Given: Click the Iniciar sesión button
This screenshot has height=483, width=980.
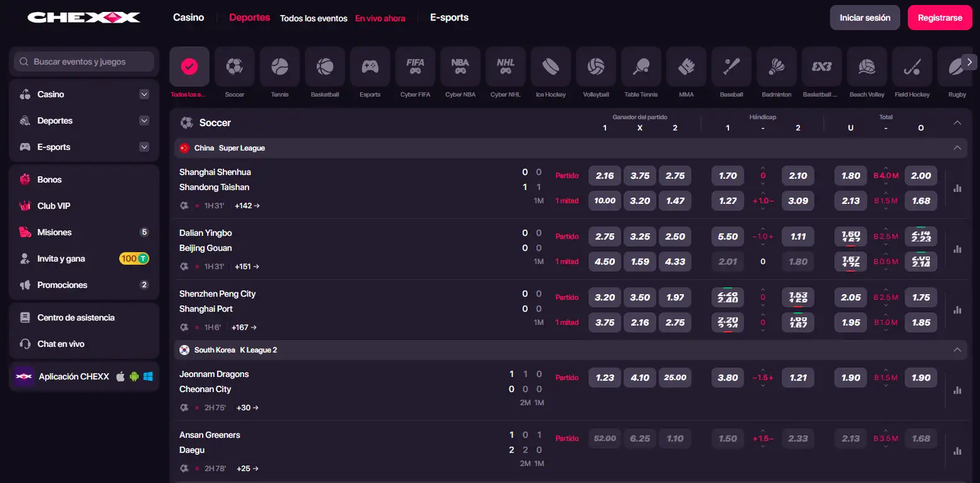Looking at the screenshot, I should coord(865,18).
